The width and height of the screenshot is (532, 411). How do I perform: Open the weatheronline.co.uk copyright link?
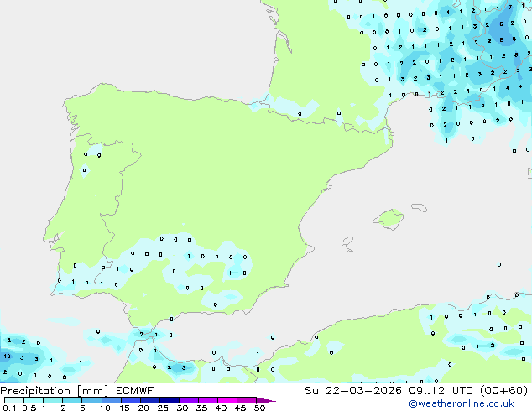[462, 403]
